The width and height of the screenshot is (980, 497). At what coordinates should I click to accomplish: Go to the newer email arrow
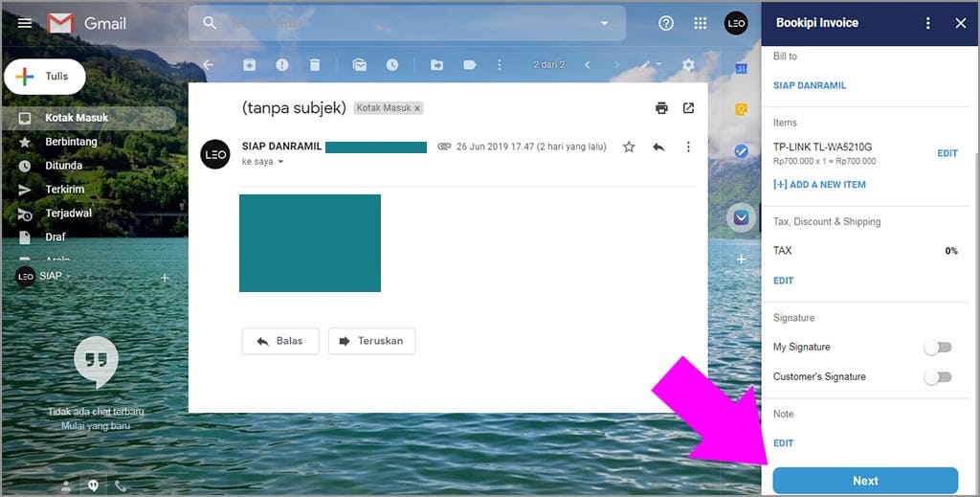[587, 65]
